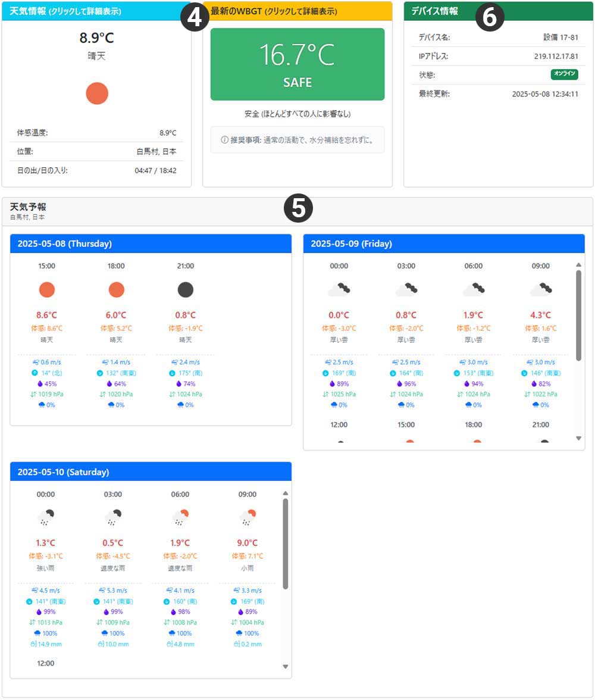
Task: Click the orange sun icon in 天気情報 panel
Action: (x=96, y=93)
